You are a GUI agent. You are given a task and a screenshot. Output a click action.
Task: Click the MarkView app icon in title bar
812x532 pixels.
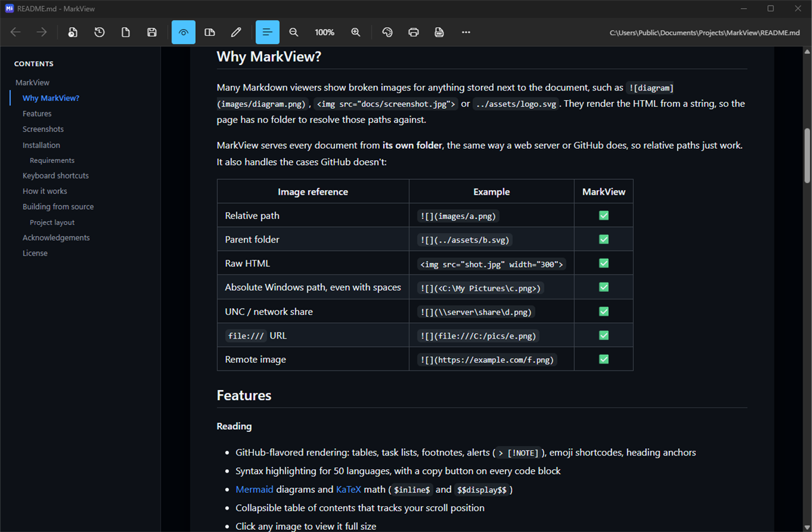9,8
